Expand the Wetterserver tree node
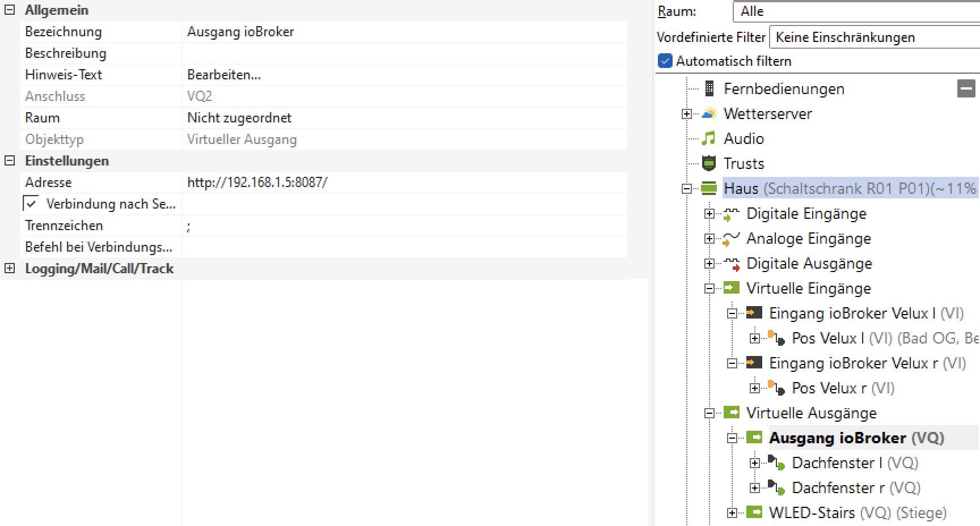This screenshot has width=980, height=526. click(x=687, y=114)
